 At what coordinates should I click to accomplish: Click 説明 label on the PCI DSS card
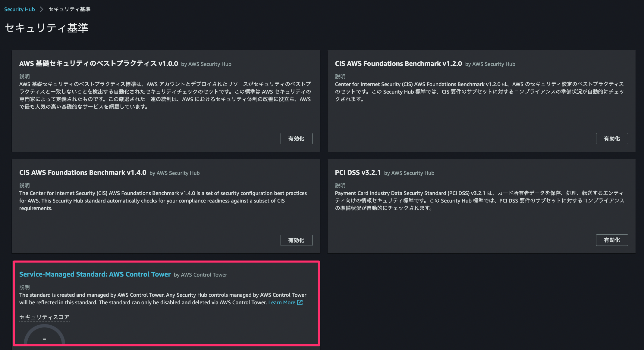pyautogui.click(x=340, y=185)
